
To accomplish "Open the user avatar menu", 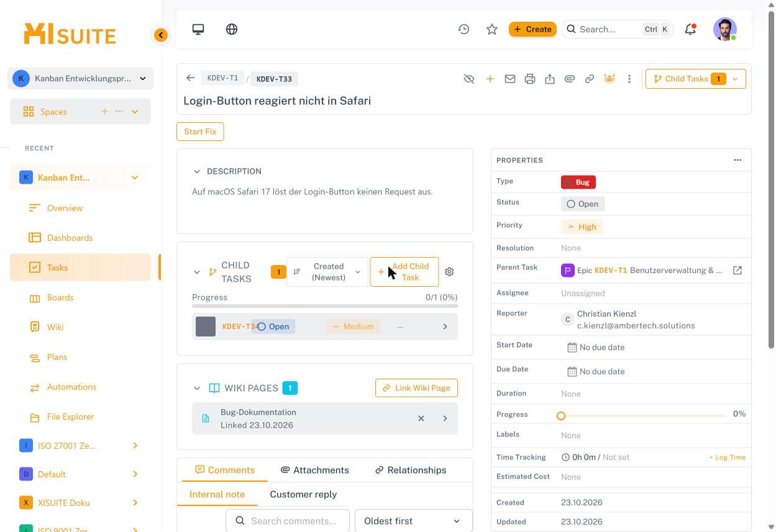I will click(x=725, y=29).
